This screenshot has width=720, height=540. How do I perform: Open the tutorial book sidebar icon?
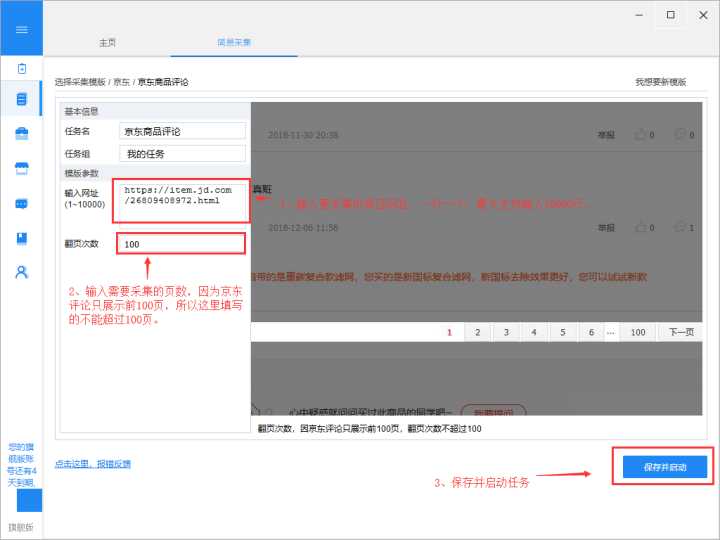pos(22,238)
